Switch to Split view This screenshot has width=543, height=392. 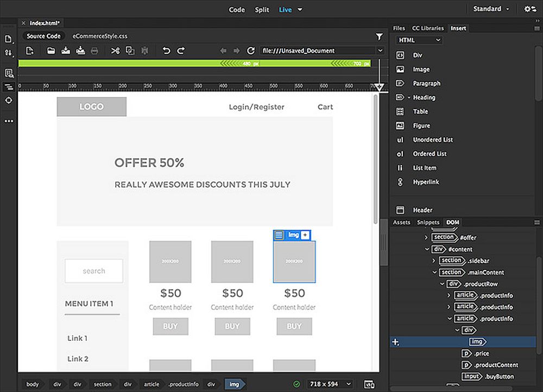pos(262,9)
